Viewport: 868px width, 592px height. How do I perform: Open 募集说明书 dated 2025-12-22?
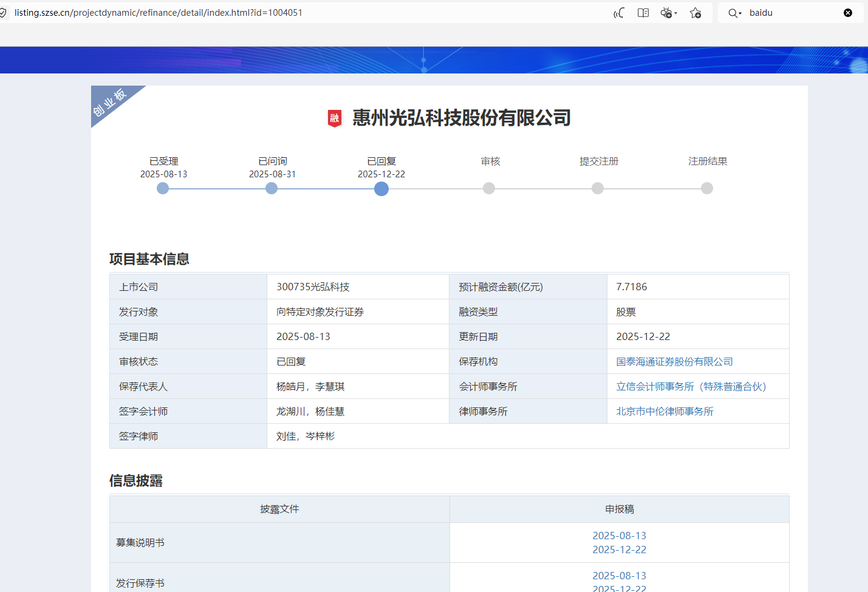pos(619,549)
